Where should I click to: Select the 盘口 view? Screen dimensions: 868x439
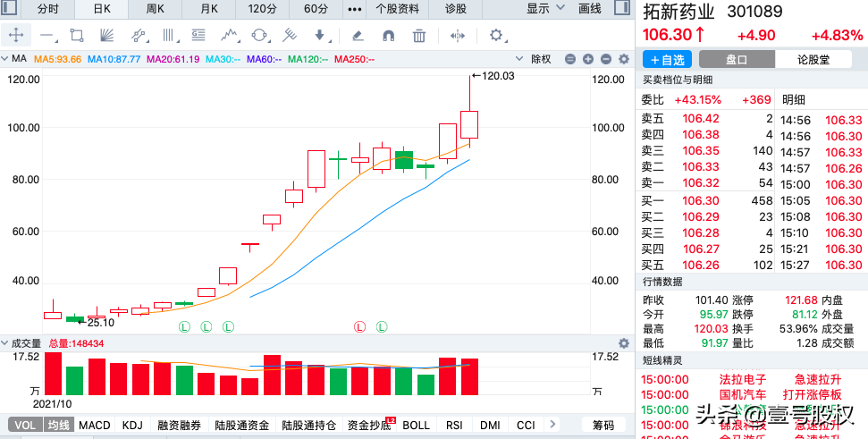click(x=737, y=60)
